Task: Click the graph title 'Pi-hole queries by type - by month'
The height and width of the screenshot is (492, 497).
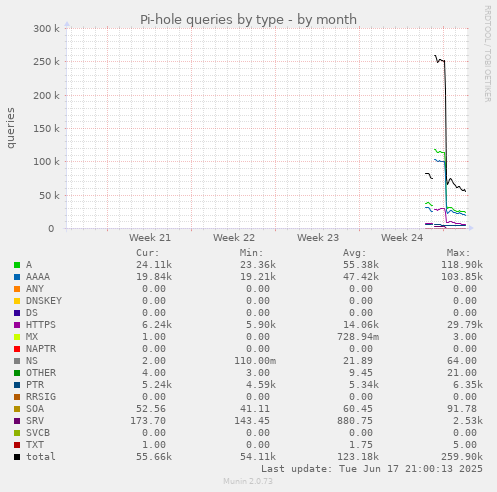Action: (x=248, y=20)
